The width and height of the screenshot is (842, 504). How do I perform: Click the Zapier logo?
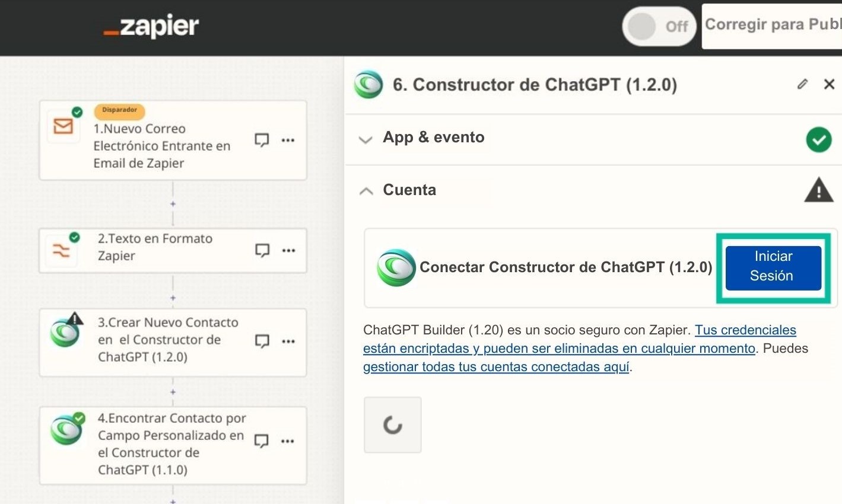coord(151,27)
